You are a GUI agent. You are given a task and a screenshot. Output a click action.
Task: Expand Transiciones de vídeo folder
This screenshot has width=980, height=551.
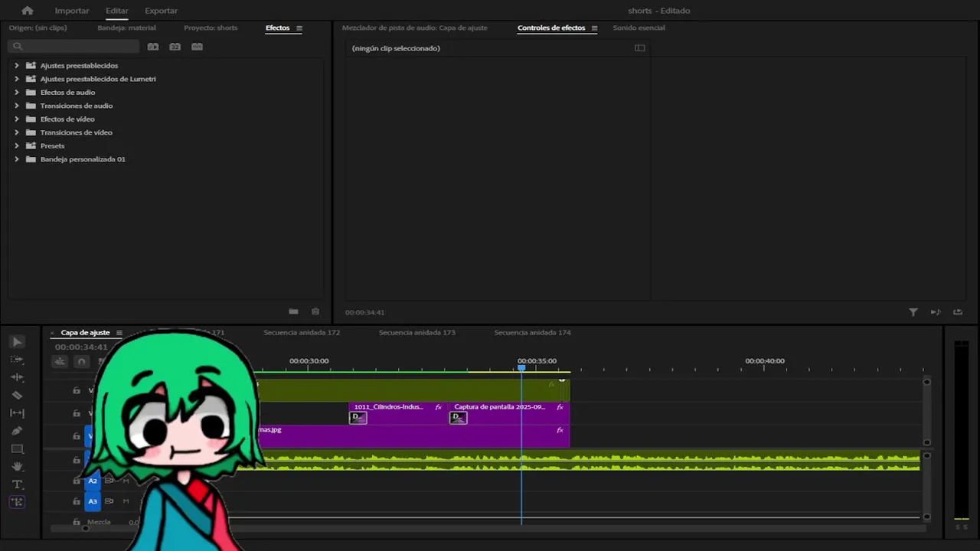click(x=17, y=132)
